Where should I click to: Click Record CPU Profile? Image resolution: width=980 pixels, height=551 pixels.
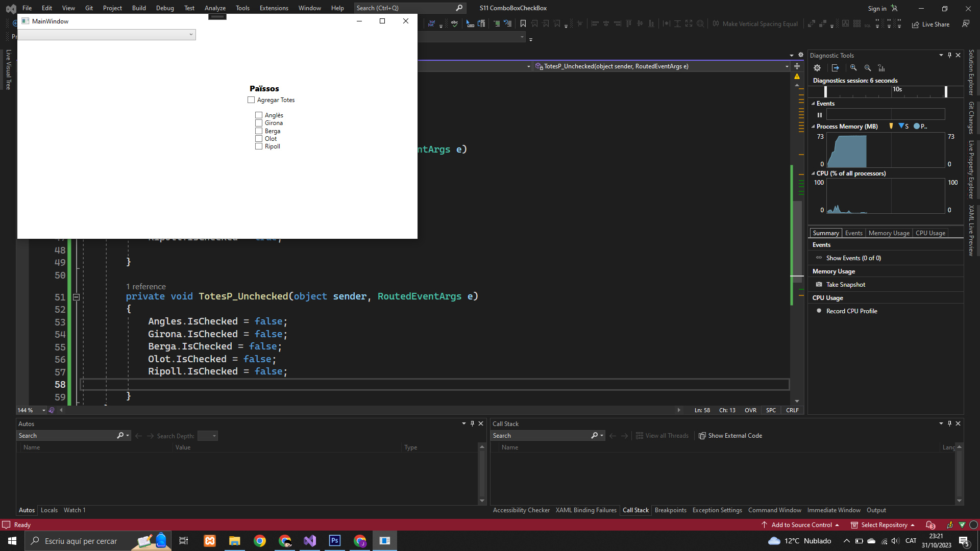pos(851,311)
